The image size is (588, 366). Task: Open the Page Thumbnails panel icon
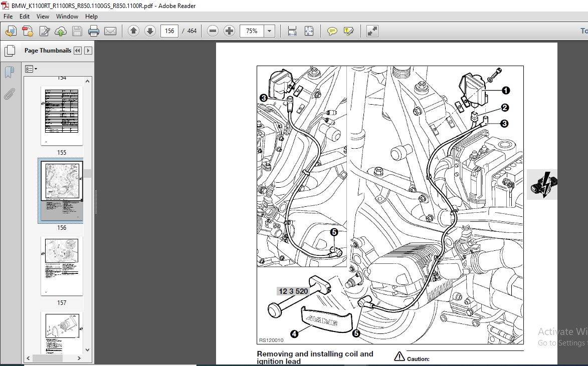pos(10,51)
